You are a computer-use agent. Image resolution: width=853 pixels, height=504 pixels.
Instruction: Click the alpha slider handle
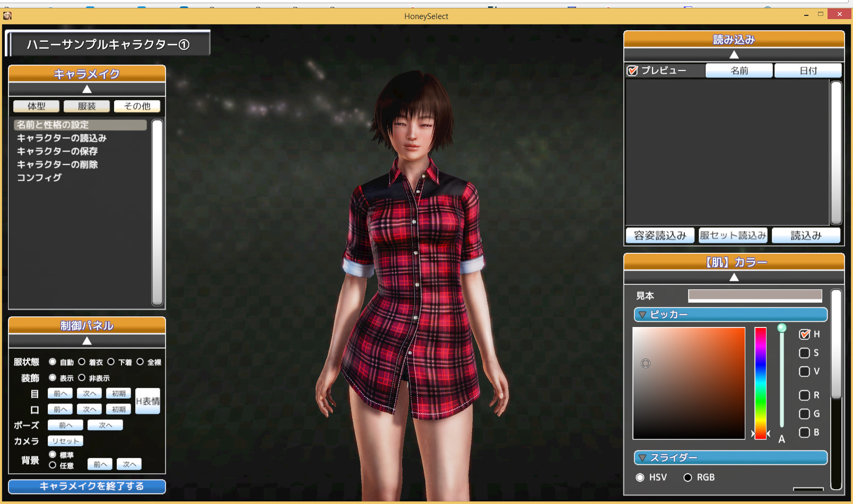coord(782,328)
